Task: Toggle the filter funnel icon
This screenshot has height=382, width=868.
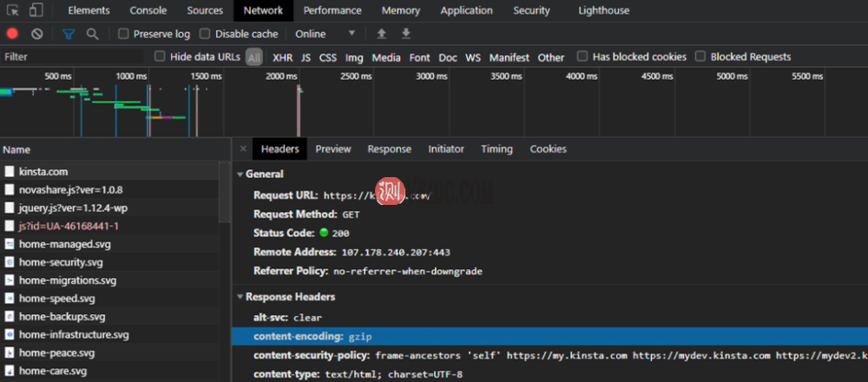Action: [x=69, y=35]
